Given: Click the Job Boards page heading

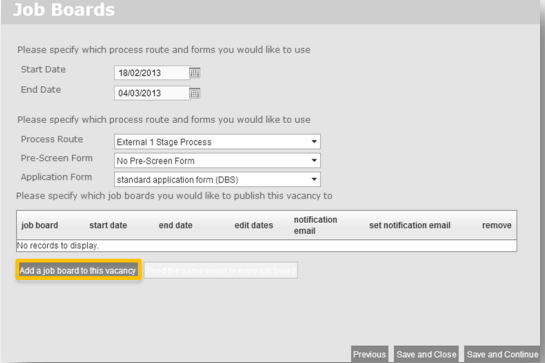Looking at the screenshot, I should coord(64,9).
